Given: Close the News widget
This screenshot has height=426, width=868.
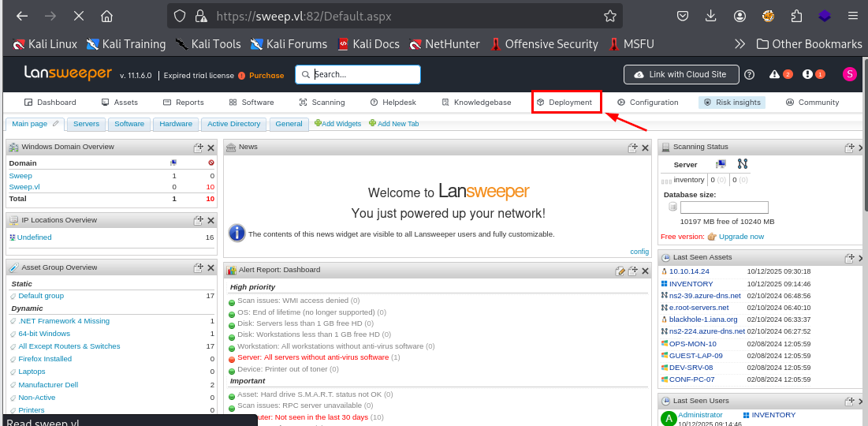Looking at the screenshot, I should click(645, 148).
